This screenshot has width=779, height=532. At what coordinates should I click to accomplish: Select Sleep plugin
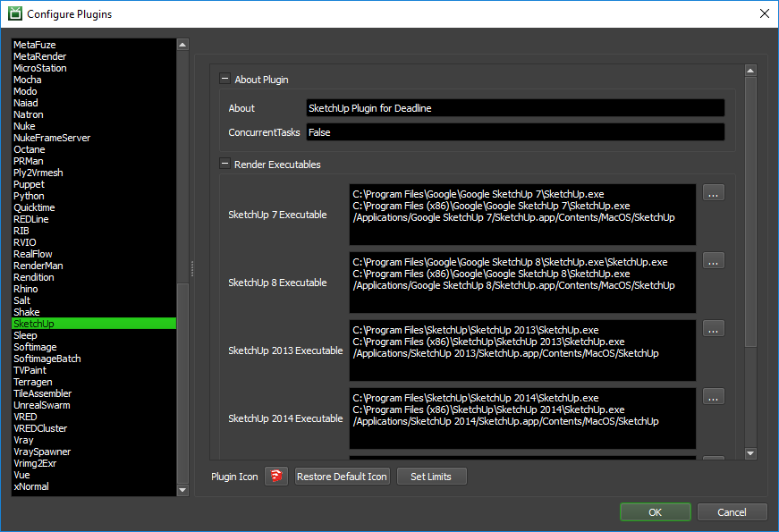pyautogui.click(x=94, y=335)
